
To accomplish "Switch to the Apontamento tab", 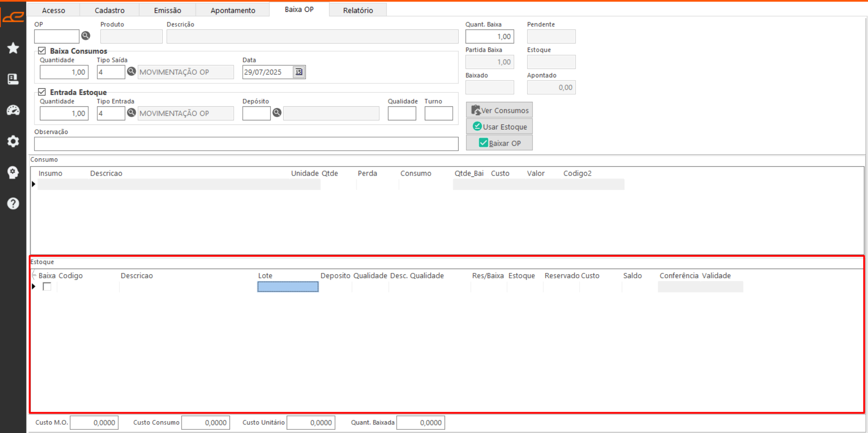I will pyautogui.click(x=233, y=10).
